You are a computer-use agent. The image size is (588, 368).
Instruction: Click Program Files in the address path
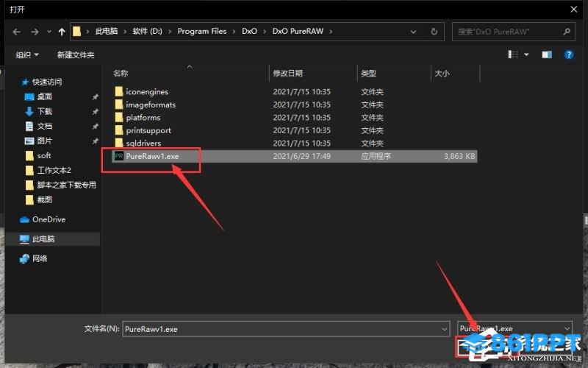[x=201, y=31]
